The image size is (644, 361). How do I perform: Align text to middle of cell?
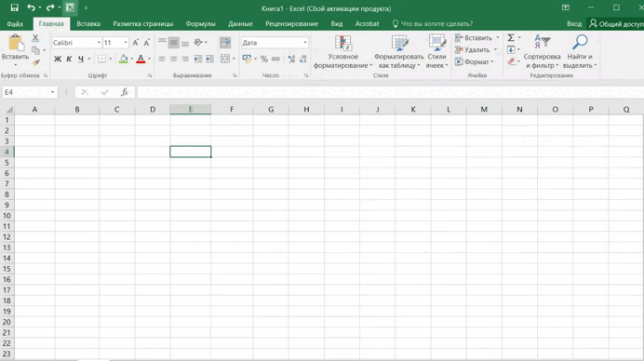[174, 42]
